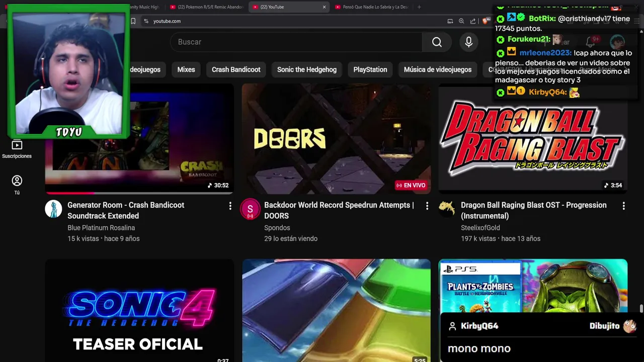Click the Buscar search field
Image resolution: width=644 pixels, height=362 pixels.
(296, 42)
